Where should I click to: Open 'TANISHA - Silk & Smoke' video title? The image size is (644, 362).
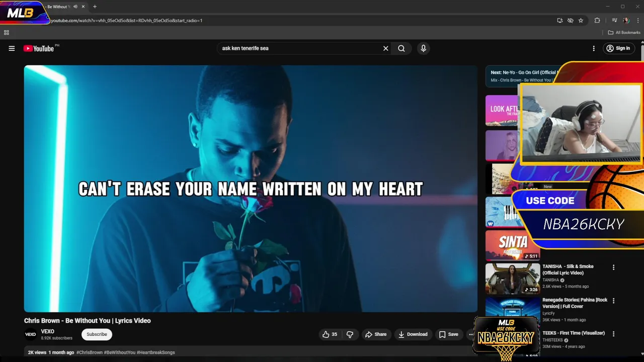568,269
